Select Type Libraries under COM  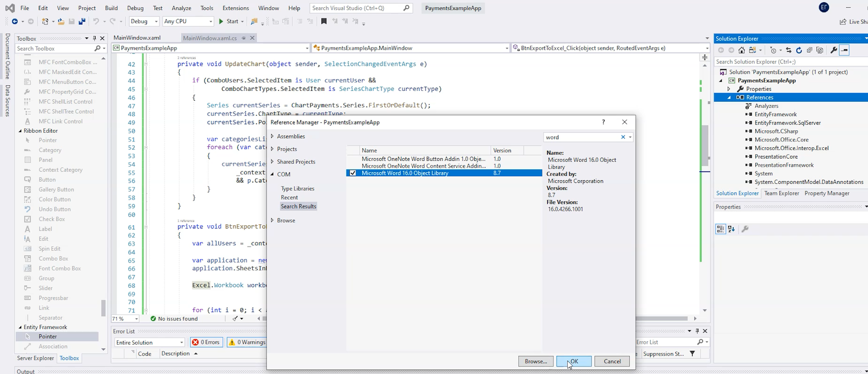tap(298, 189)
